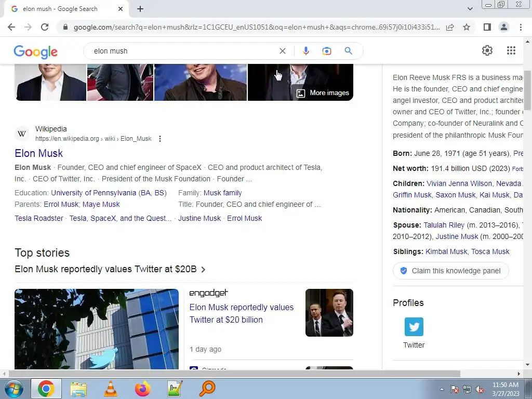Open the Chrome side panel
This screenshot has width=532, height=399.
click(x=487, y=27)
